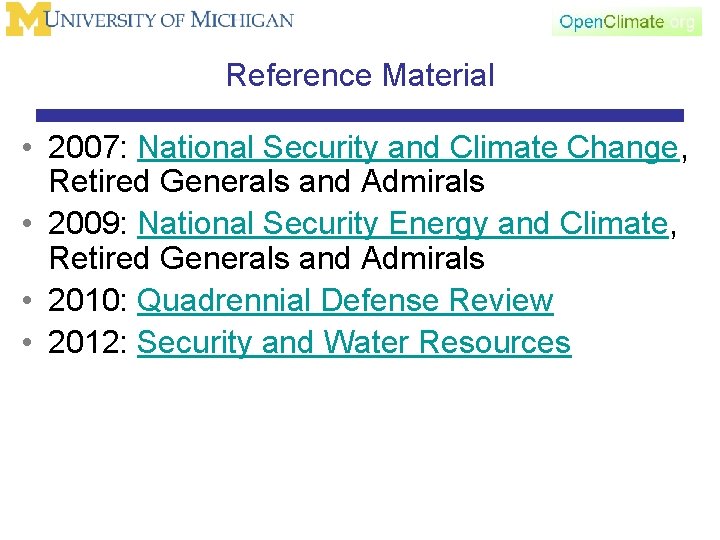The width and height of the screenshot is (720, 540).
Task: Follow the Quadrennial Defense Review link
Action: [345, 300]
